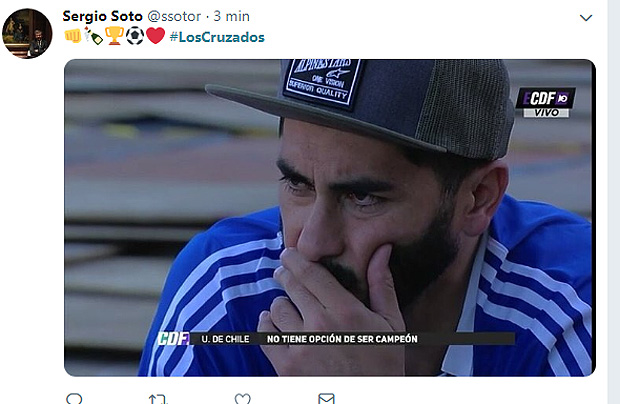
Task: Open the Sergio Soto display name link
Action: (102, 16)
